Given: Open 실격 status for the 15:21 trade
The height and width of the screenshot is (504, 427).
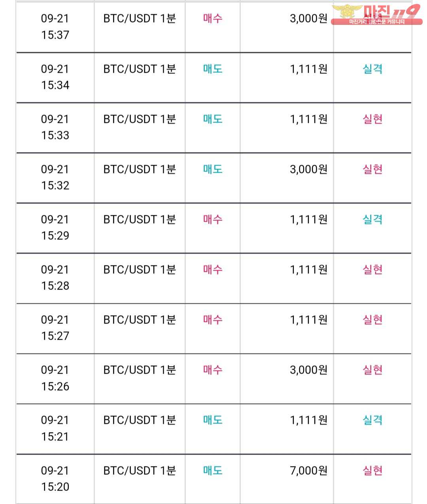Looking at the screenshot, I should [372, 420].
